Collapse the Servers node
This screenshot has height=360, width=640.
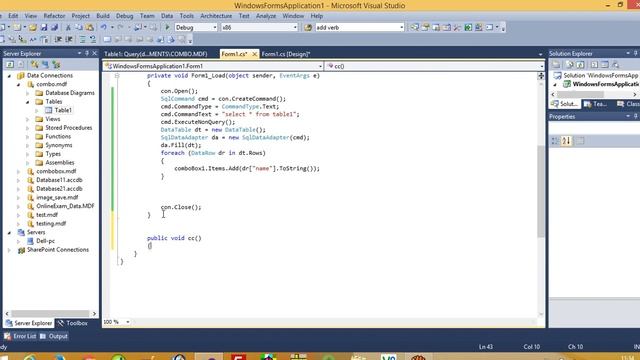point(9,232)
